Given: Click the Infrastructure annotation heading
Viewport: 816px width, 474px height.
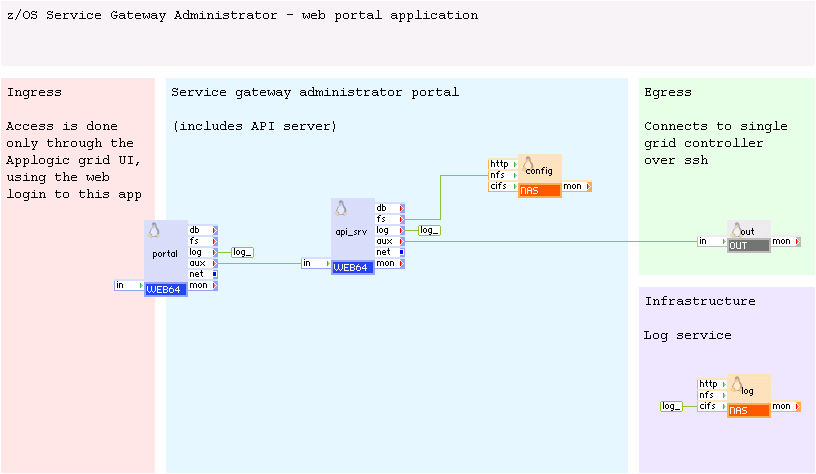Looking at the screenshot, I should (x=700, y=301).
